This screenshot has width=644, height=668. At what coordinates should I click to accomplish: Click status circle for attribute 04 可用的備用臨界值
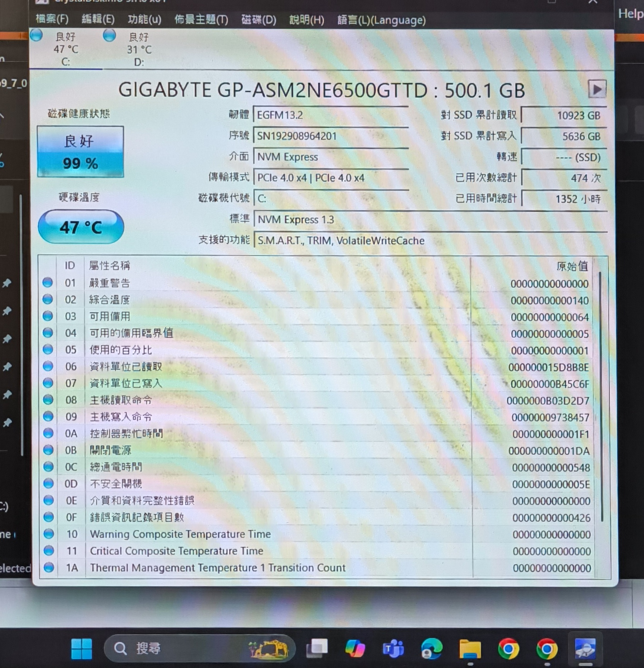tap(48, 333)
